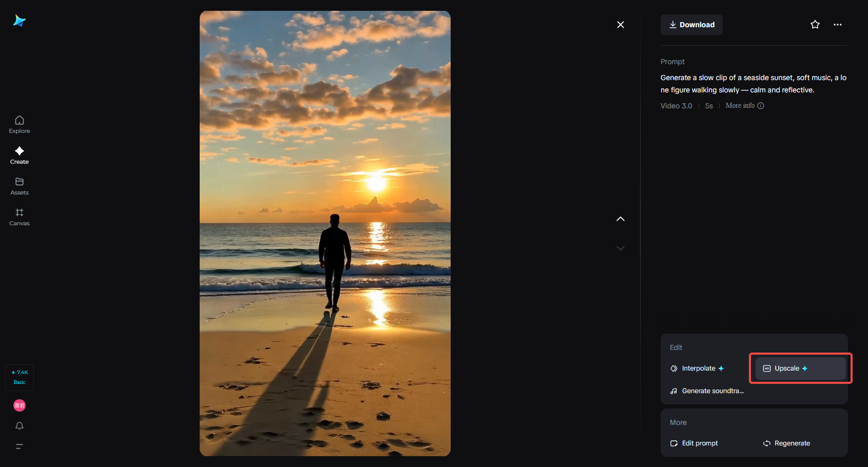868x467 pixels.
Task: Favorite this video with the star
Action: (x=815, y=25)
